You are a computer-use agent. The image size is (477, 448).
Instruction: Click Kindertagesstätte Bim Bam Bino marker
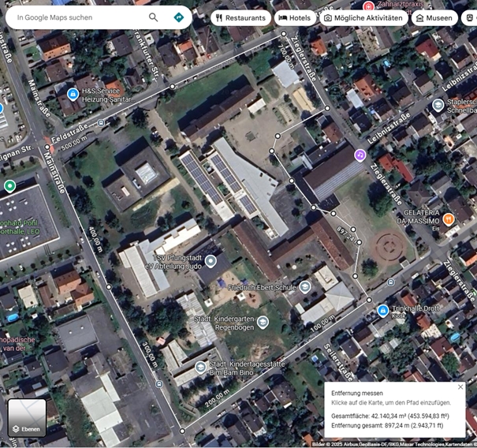[202, 366]
